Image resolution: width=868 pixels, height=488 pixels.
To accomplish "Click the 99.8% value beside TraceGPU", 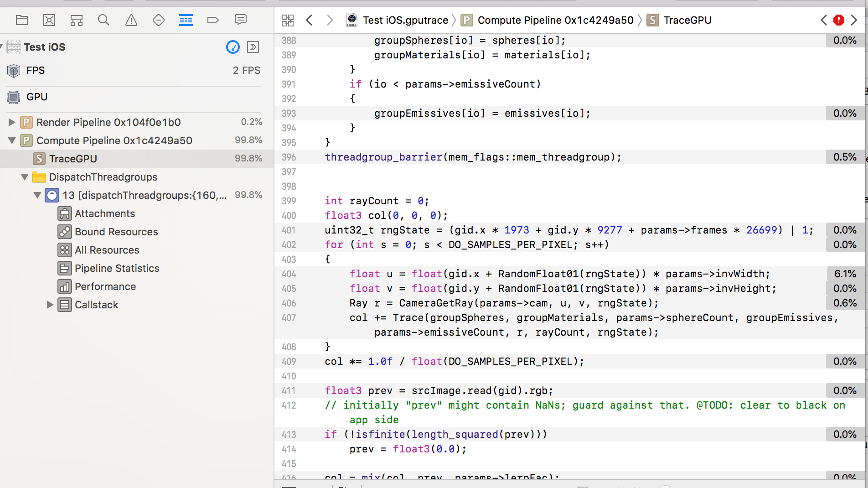I will click(x=248, y=158).
